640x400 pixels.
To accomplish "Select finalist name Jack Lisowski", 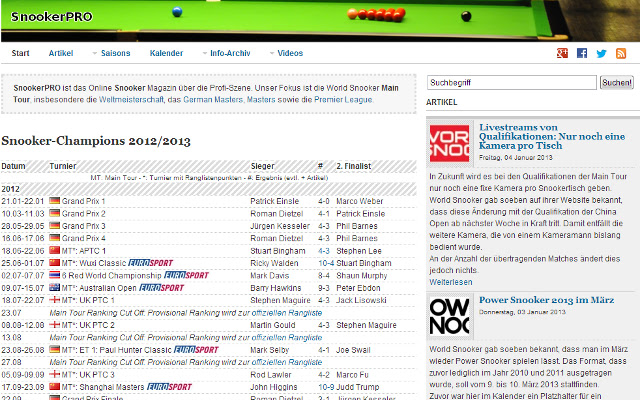I will tap(361, 300).
